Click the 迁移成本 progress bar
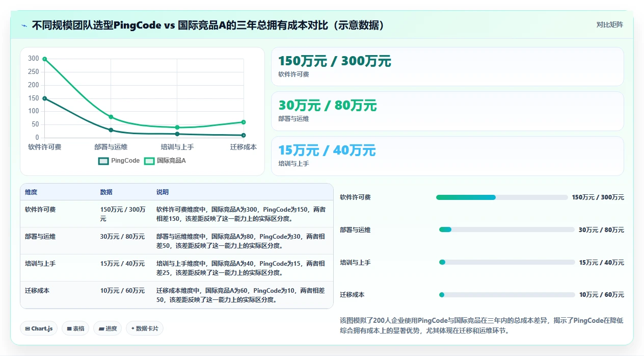This screenshot has width=644, height=356. (507, 295)
